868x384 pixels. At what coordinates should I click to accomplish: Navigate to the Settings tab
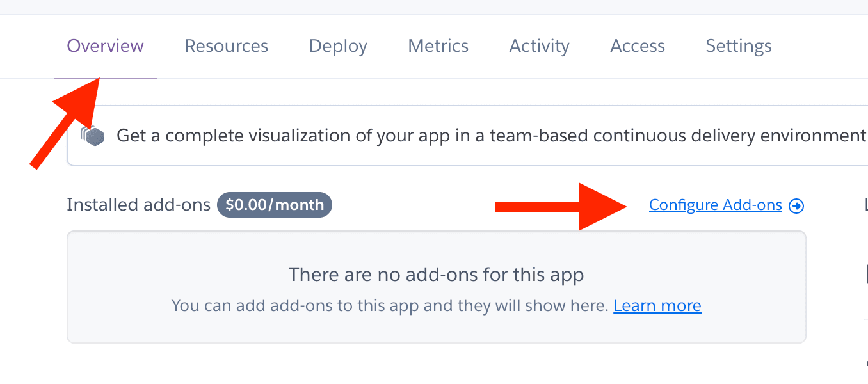pyautogui.click(x=739, y=46)
